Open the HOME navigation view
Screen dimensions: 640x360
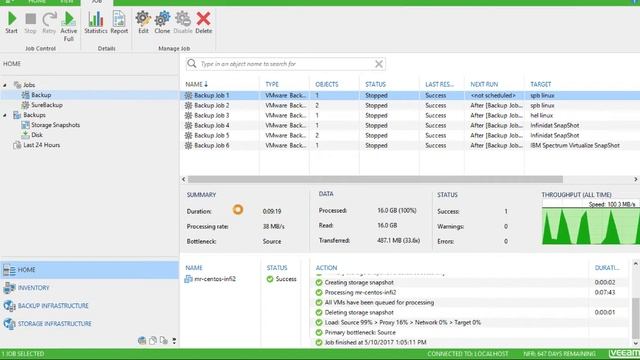(89, 270)
